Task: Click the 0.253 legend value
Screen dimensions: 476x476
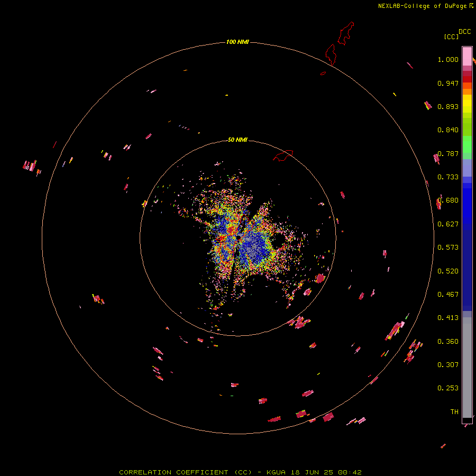Action: [448, 388]
